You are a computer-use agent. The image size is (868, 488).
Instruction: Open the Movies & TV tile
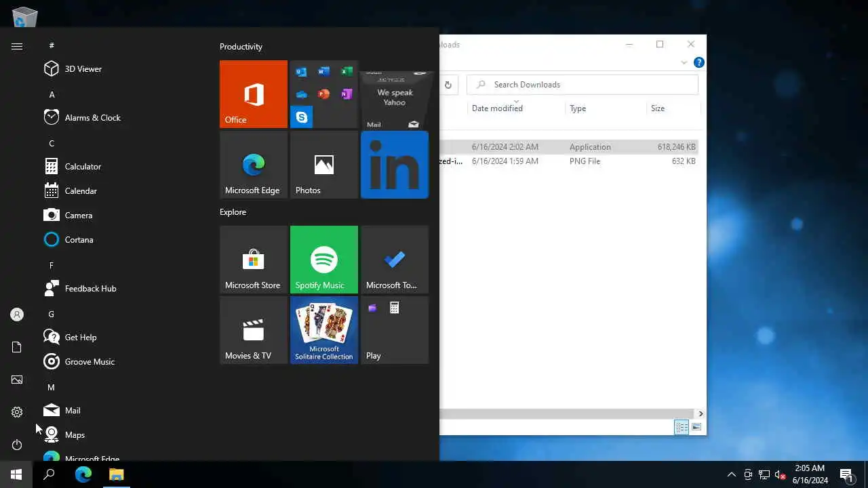[x=254, y=330]
